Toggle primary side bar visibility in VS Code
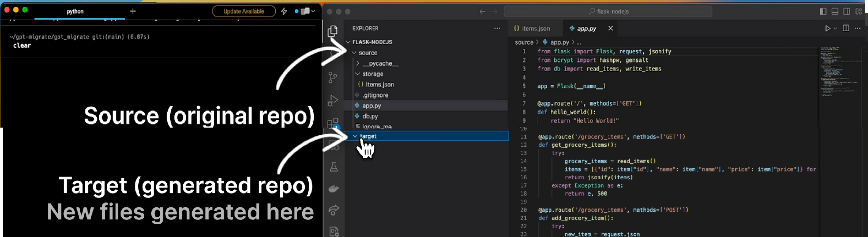The height and width of the screenshot is (237, 868). point(823,12)
